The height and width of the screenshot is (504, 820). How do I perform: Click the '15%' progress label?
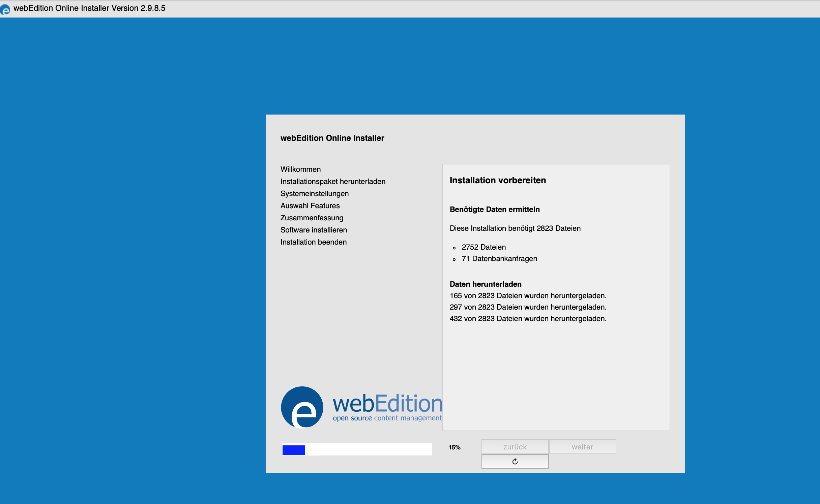[x=454, y=447]
